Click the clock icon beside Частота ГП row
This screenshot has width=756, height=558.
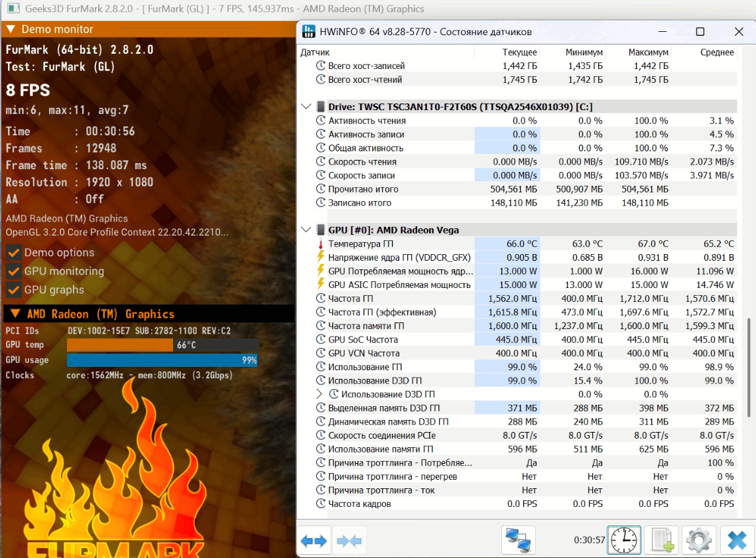click(320, 299)
